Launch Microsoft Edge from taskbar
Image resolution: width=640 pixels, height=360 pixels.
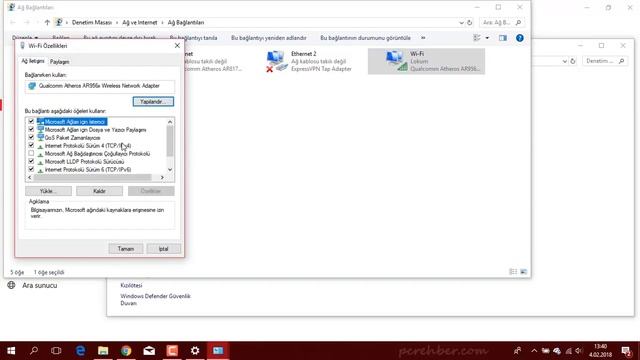[x=80, y=351]
